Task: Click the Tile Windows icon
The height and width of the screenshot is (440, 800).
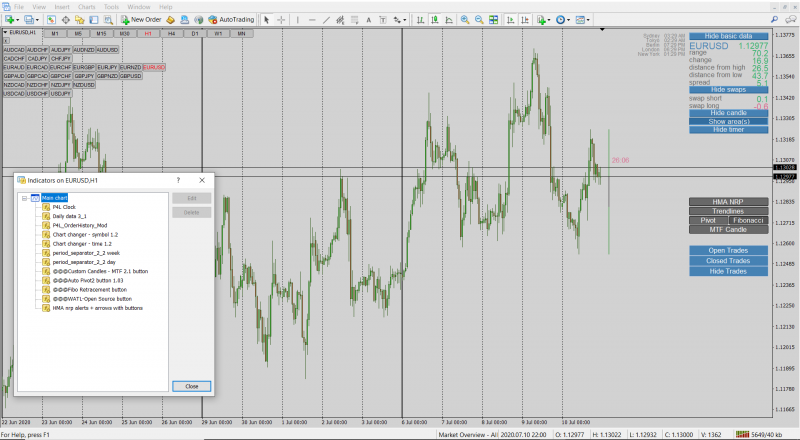Action: pos(493,19)
